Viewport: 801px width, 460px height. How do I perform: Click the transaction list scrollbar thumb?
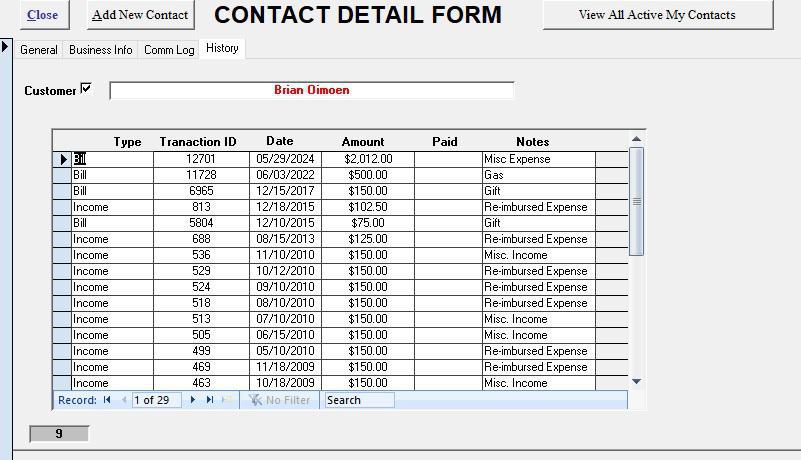636,200
